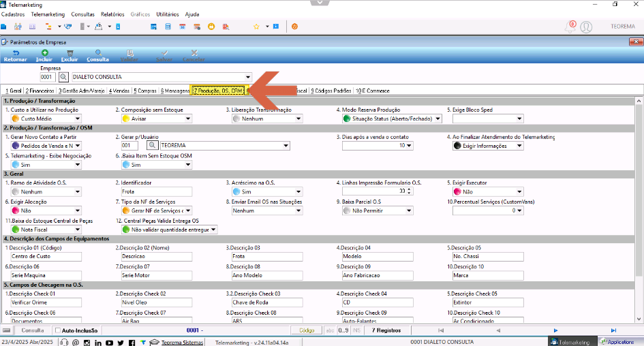Open the Baixa Parcial O.S dropdown
This screenshot has height=346, width=644.
tap(409, 210)
